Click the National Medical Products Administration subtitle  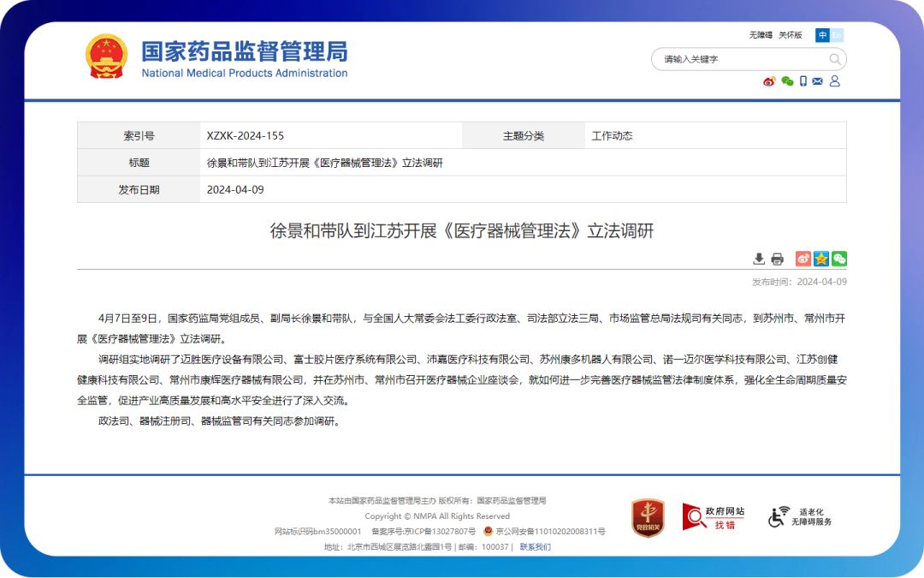(x=245, y=73)
